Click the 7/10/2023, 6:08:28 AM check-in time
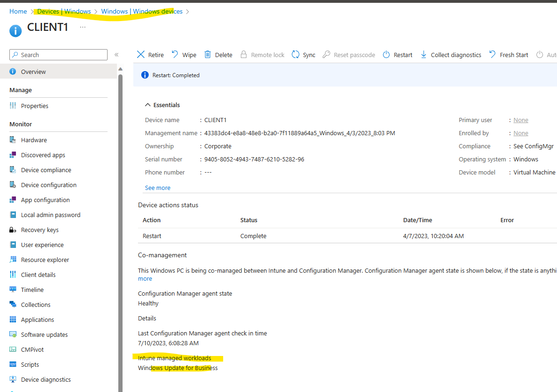The height and width of the screenshot is (392, 557). pos(168,343)
